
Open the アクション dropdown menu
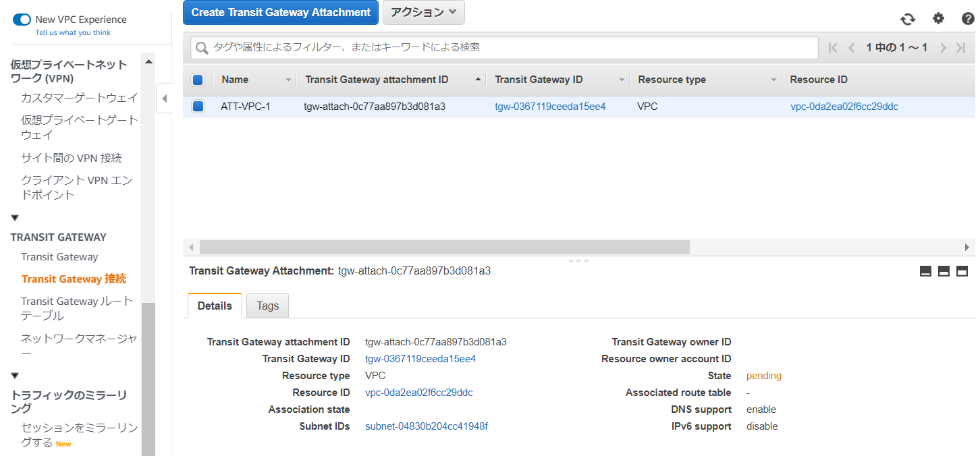pos(423,12)
